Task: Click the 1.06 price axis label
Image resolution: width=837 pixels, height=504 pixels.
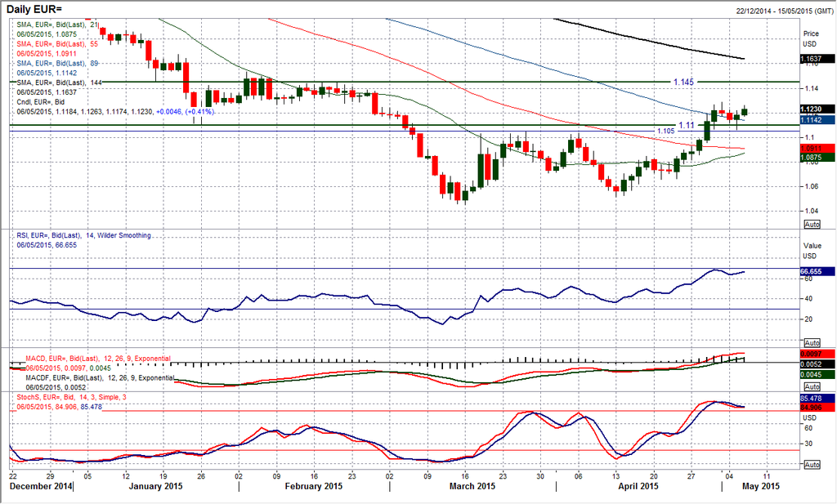Action: click(811, 186)
